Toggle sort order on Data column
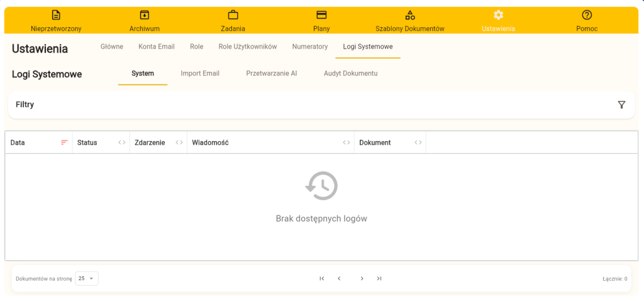This screenshot has height=301, width=644. (64, 143)
